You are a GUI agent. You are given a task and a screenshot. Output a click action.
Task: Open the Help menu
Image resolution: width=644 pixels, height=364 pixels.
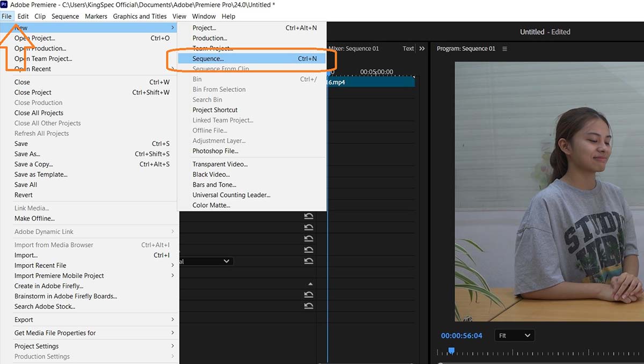click(229, 17)
